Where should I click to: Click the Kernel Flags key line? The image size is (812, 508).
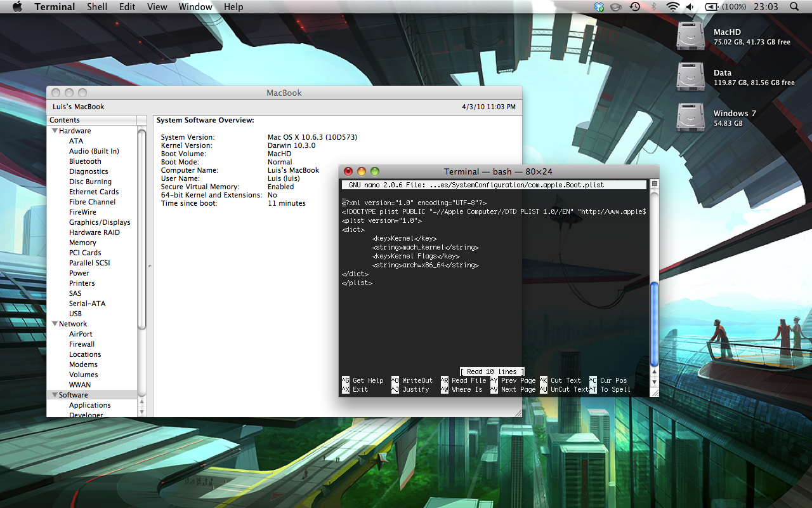pos(416,257)
